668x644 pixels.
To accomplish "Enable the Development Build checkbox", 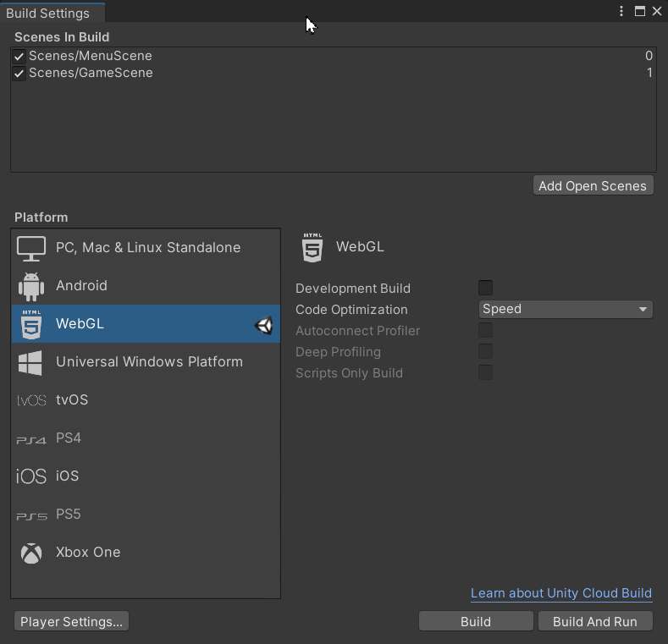I will pyautogui.click(x=485, y=288).
